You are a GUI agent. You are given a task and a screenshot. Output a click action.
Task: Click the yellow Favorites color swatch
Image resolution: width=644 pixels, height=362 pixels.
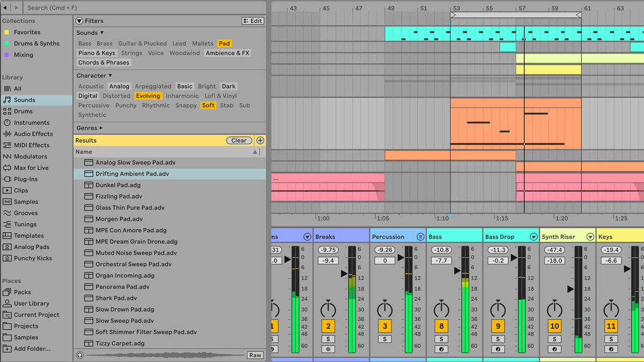(x=7, y=32)
